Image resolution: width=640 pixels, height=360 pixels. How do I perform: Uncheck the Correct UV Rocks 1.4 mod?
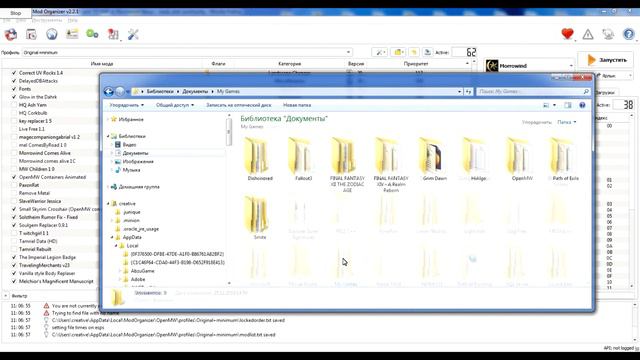(x=14, y=73)
